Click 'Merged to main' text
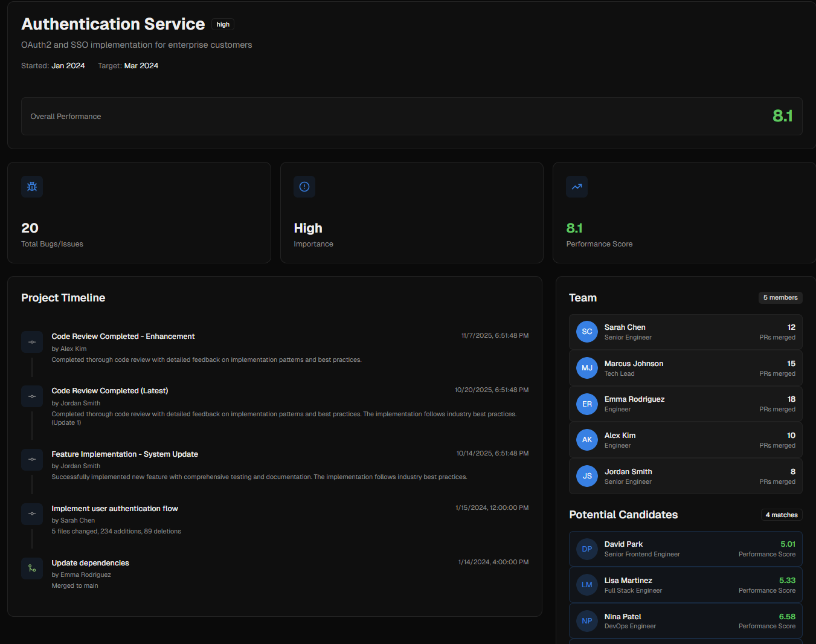 coord(75,586)
